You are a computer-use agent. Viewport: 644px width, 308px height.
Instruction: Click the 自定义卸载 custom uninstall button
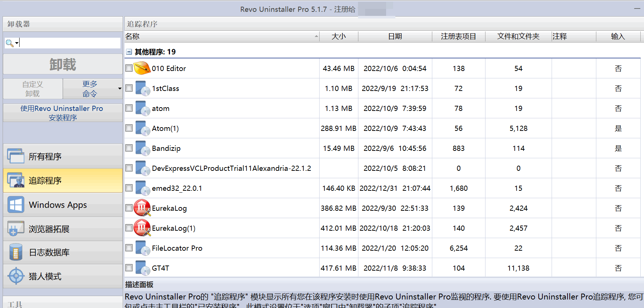pos(33,89)
